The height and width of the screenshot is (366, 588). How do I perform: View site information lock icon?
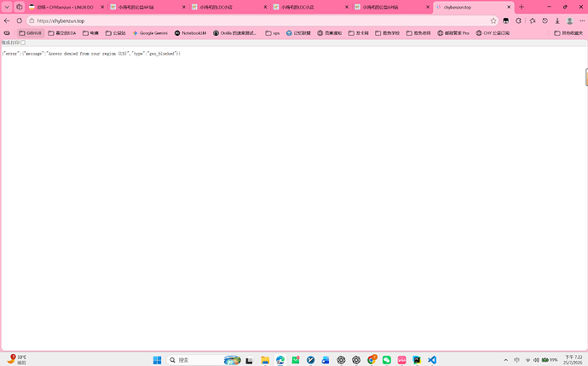click(x=32, y=21)
